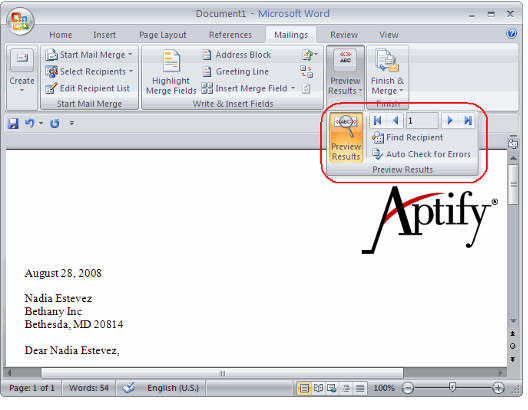Screen dimensions: 528x410
Task: Click Page: 1 of 1 status
Action: click(32, 388)
